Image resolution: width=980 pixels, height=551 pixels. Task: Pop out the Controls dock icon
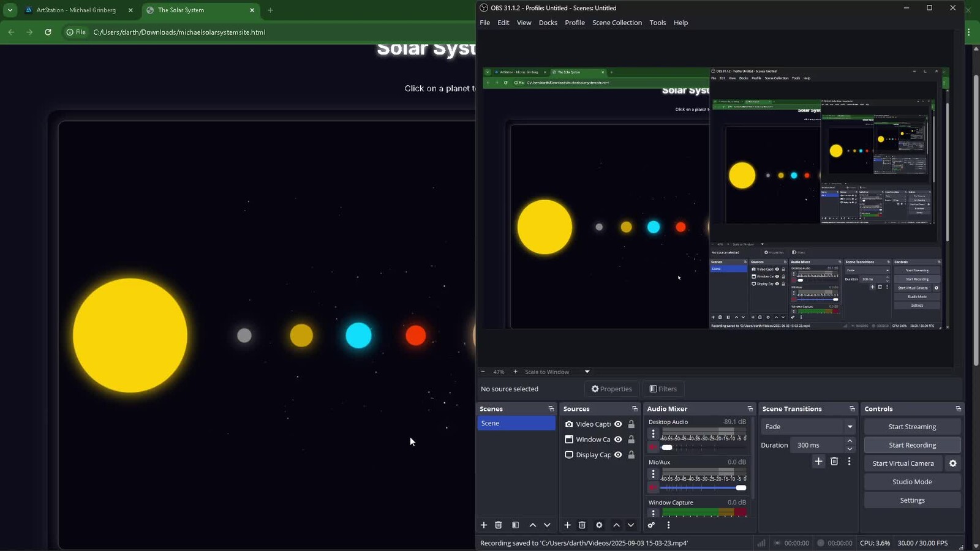click(959, 409)
